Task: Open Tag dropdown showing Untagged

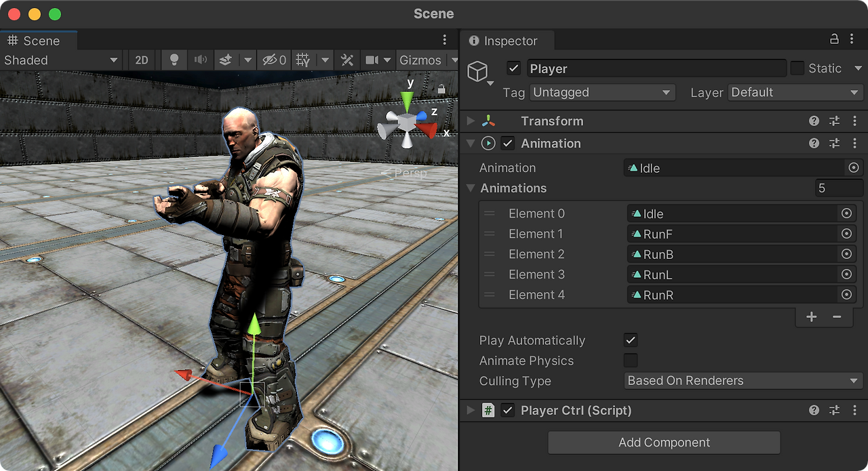Action: tap(602, 93)
